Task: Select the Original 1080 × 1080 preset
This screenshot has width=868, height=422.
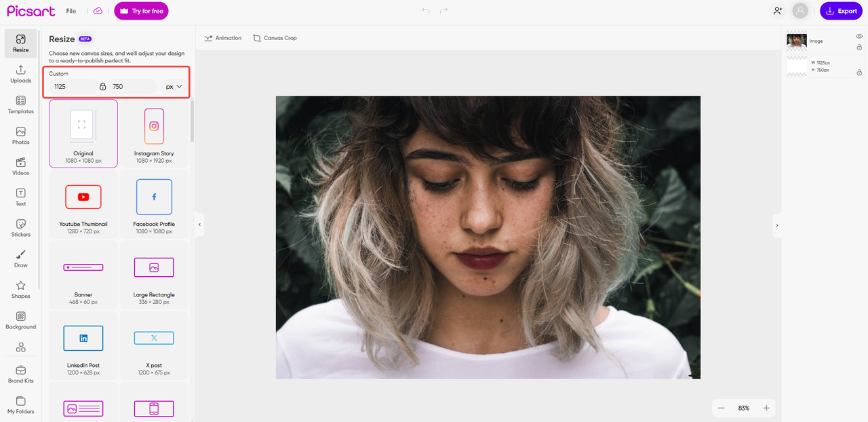Action: pos(83,134)
